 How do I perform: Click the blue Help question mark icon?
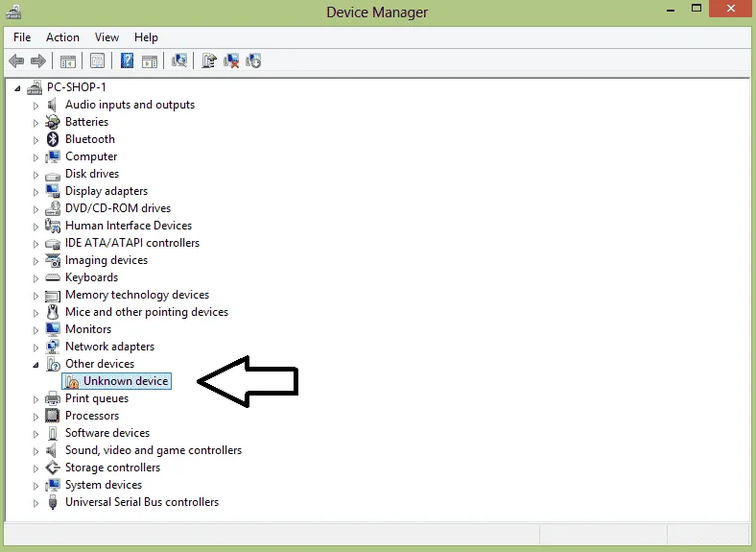(x=127, y=60)
